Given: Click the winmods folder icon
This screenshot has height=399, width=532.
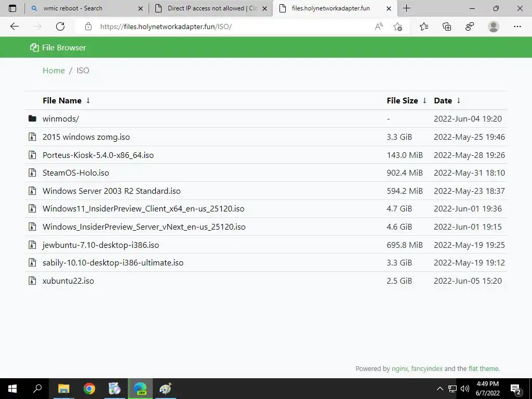Looking at the screenshot, I should click(x=32, y=118).
